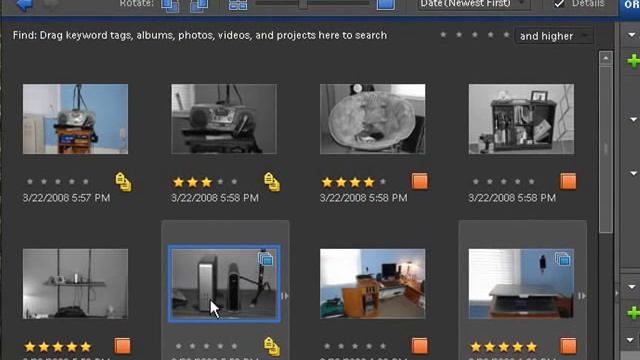Filter by one star in Find bar
Image resolution: width=640 pixels, height=360 pixels.
(443, 35)
